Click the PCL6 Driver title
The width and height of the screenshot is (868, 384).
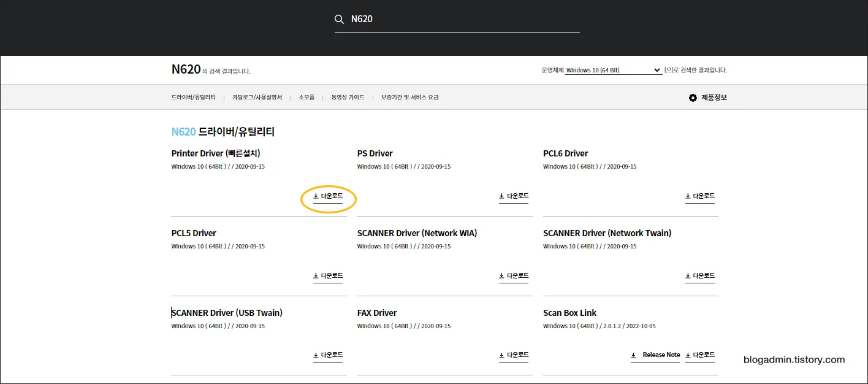[x=565, y=153]
